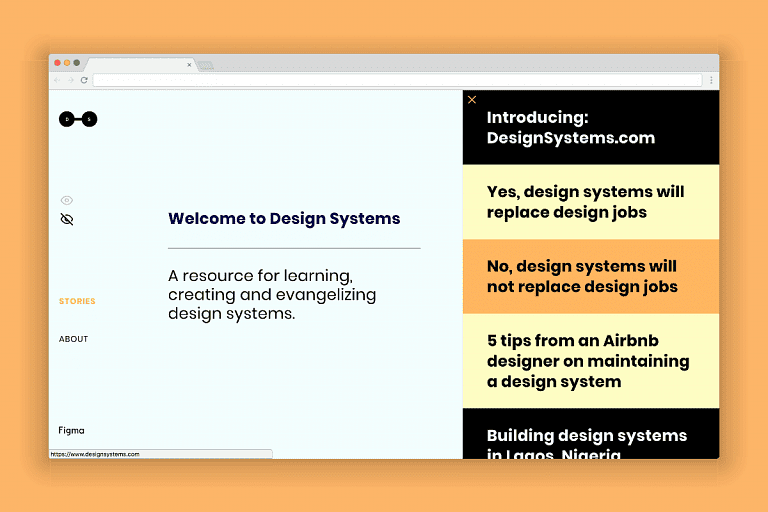Open a new browser tab

tap(205, 65)
